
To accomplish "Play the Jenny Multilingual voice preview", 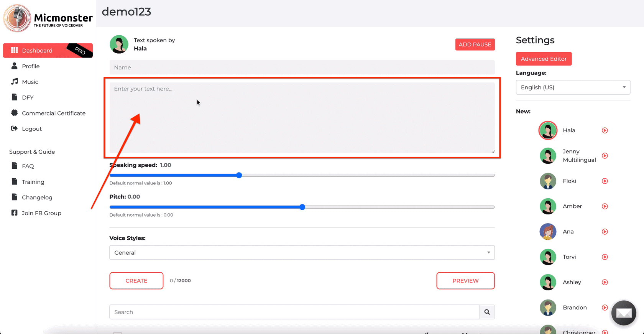I will click(x=605, y=156).
